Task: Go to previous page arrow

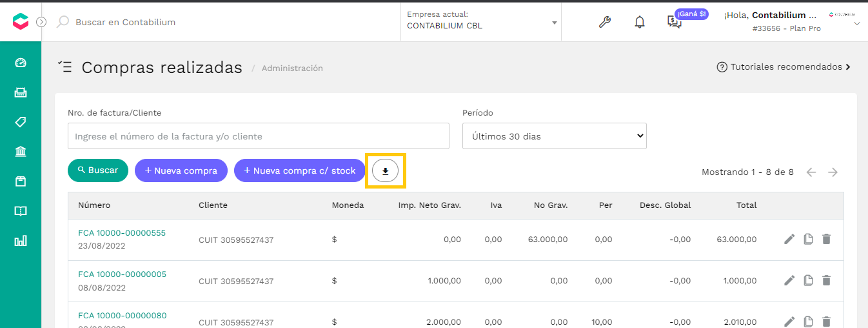Action: point(811,172)
